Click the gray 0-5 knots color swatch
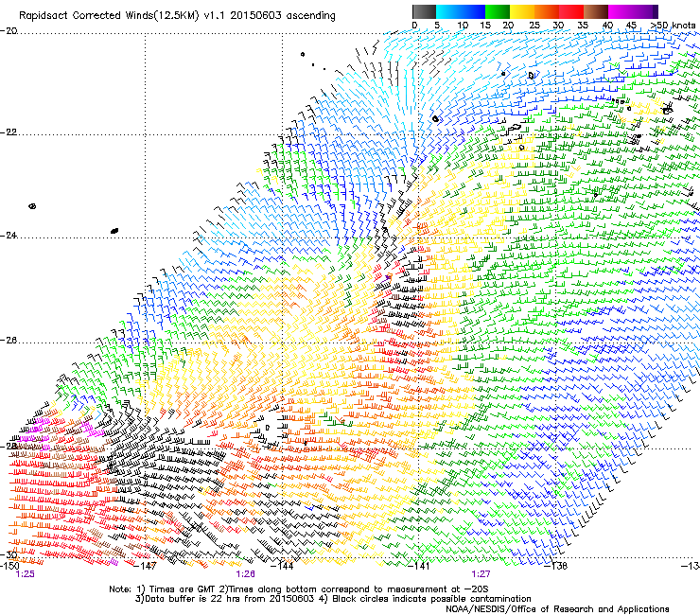 click(x=424, y=11)
